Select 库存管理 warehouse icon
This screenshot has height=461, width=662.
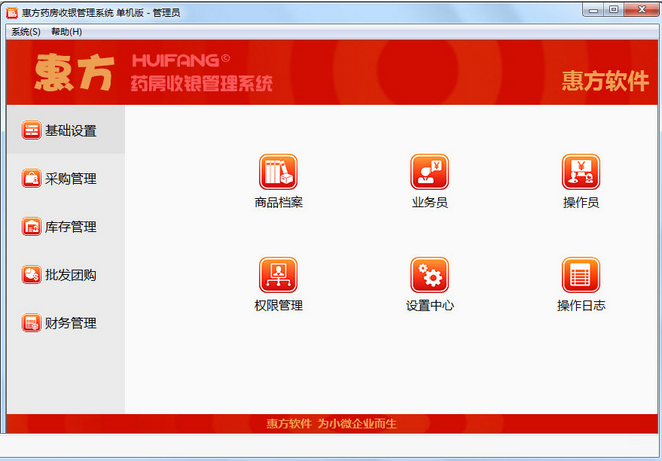(32, 226)
